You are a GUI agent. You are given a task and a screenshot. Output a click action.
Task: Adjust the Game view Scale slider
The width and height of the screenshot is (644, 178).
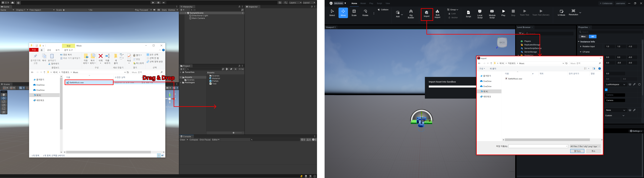click(x=64, y=10)
